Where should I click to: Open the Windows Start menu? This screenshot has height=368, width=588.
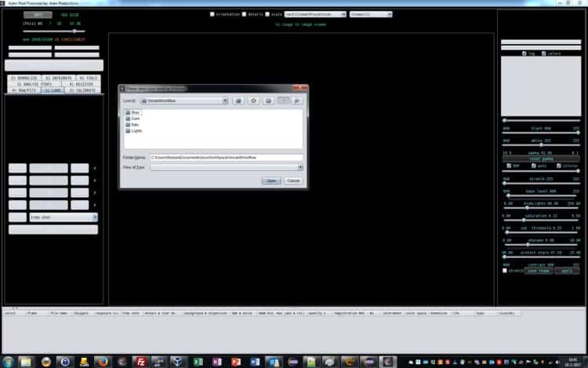coord(9,362)
